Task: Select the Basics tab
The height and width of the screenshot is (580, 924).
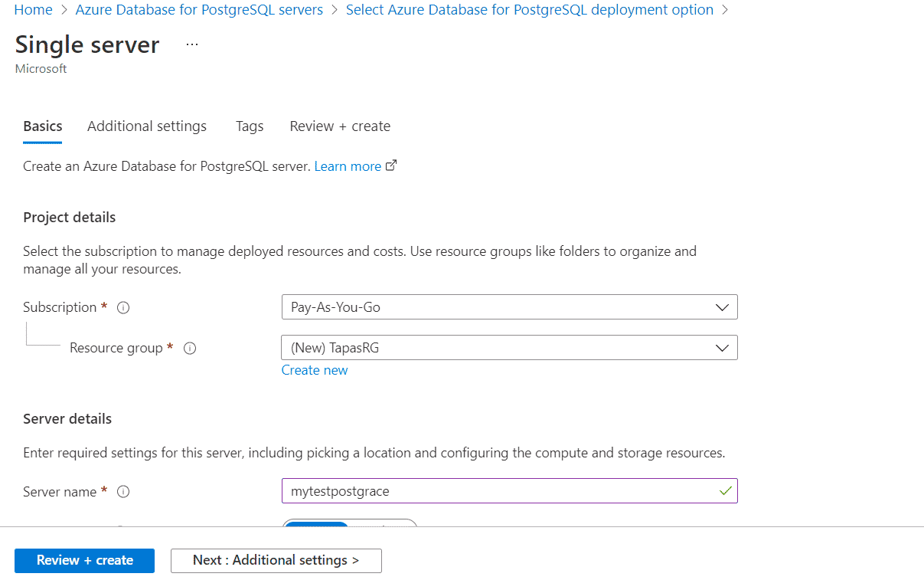Action: point(42,126)
